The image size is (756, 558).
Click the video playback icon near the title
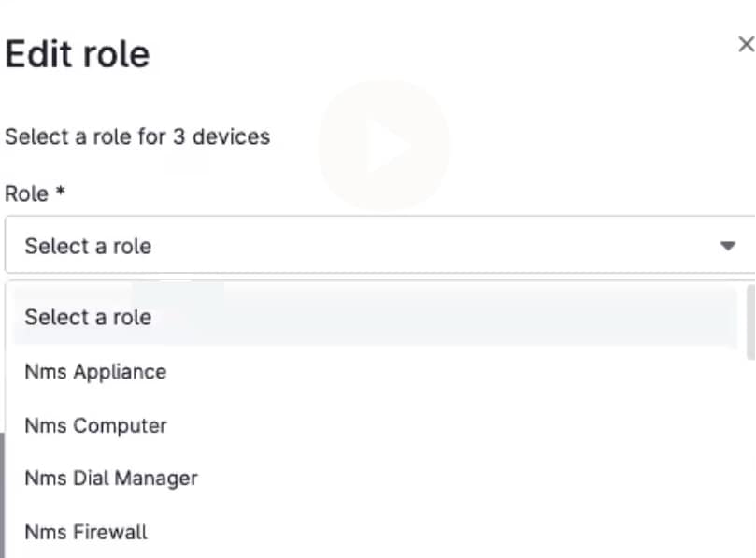pos(384,145)
